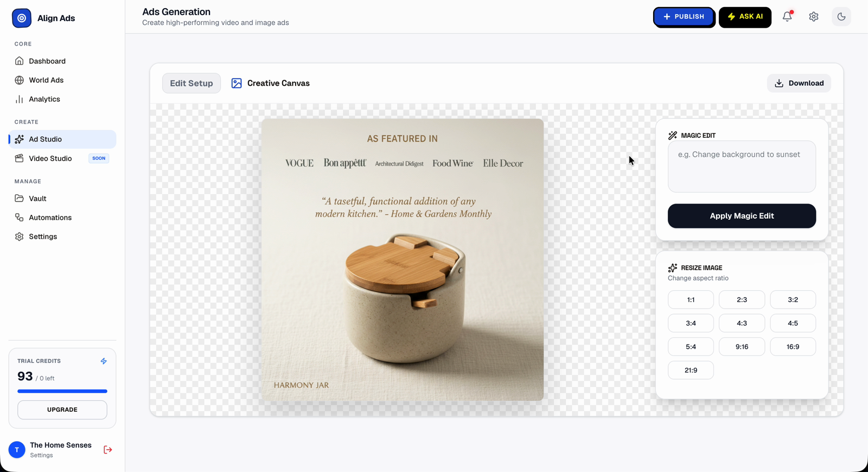Click the World Ads globe icon

coord(20,80)
